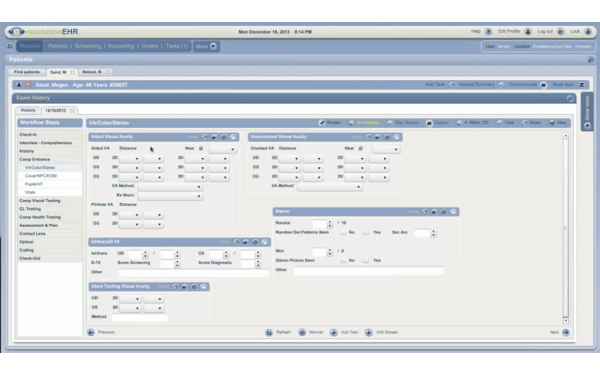Click the Review checkmark icon

(322, 123)
